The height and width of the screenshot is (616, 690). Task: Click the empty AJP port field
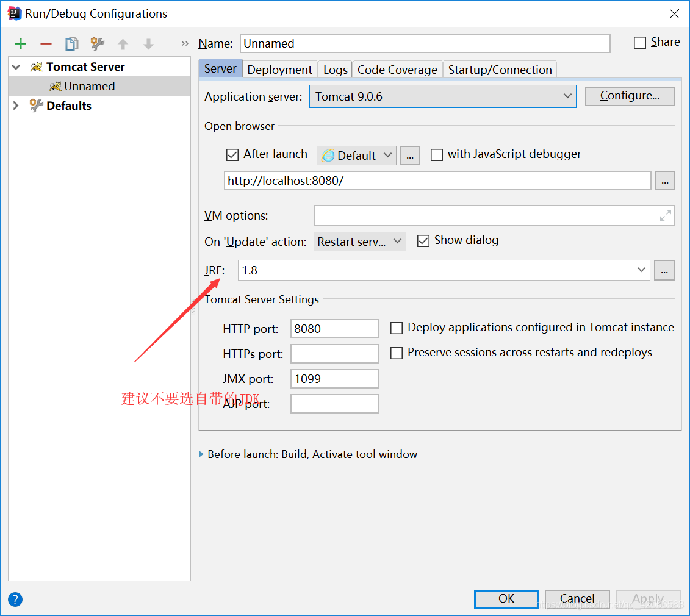[x=334, y=404]
